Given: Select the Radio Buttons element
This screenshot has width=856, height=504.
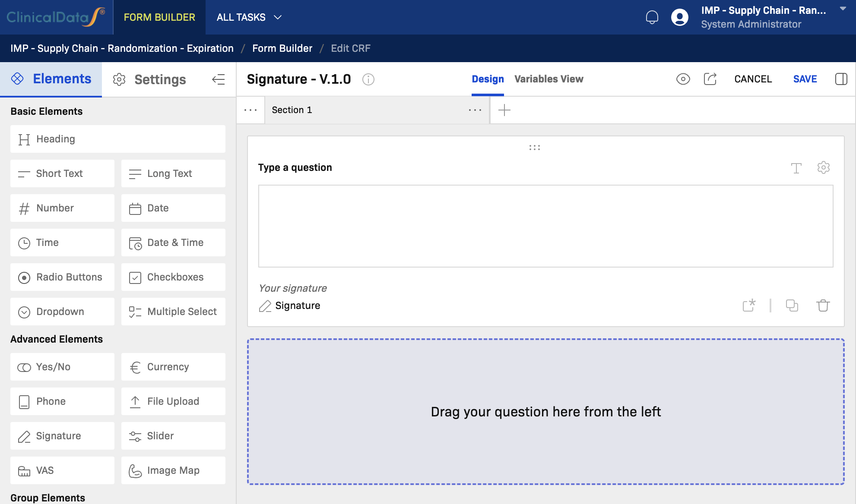Looking at the screenshot, I should (62, 277).
